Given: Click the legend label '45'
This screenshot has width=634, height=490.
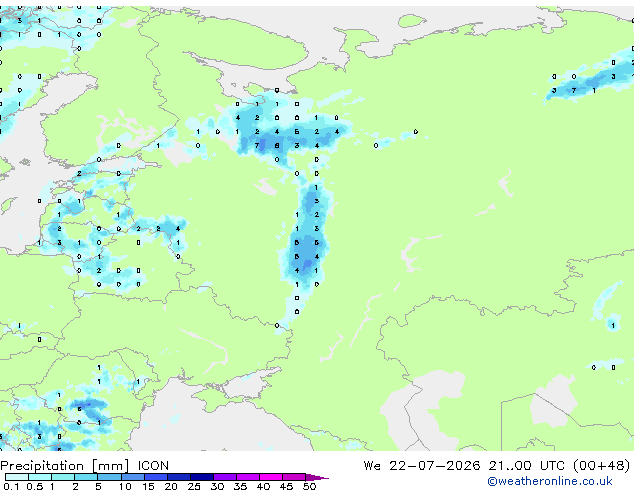Looking at the screenshot, I should [286, 486].
